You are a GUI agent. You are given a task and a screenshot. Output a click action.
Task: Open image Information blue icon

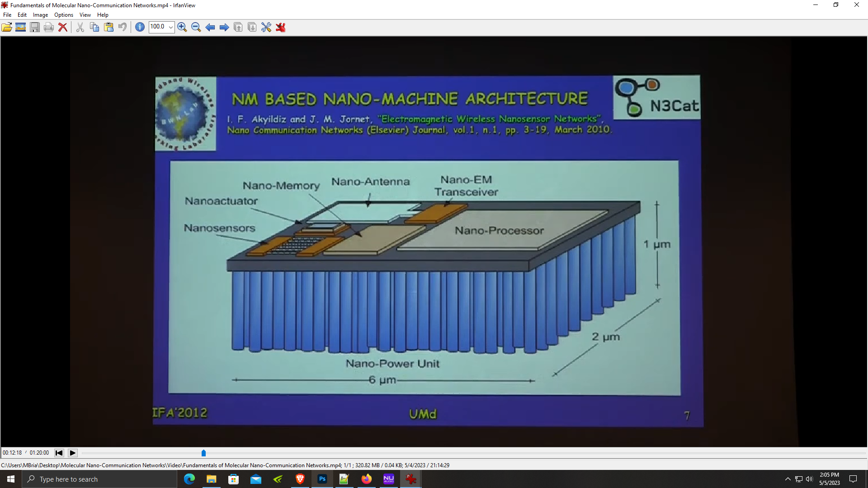click(140, 27)
